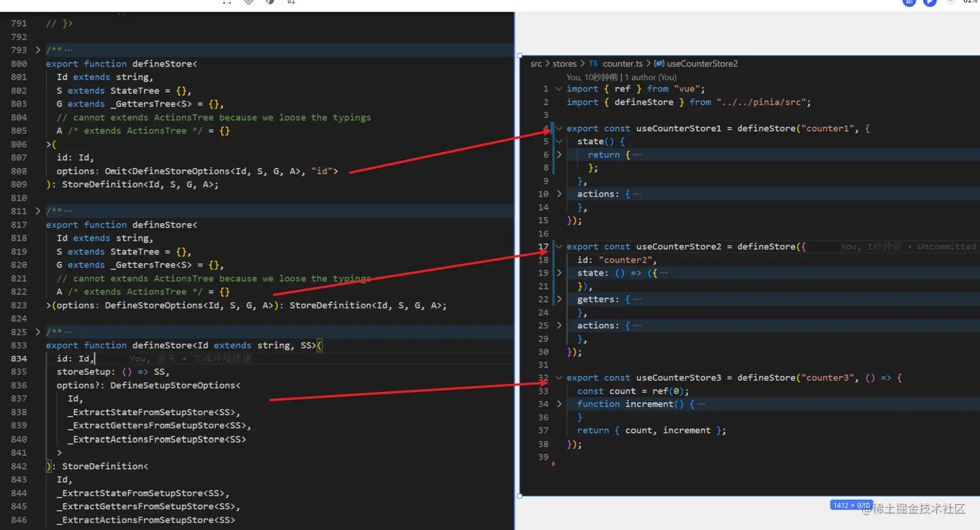The width and height of the screenshot is (980, 530).
Task: Collapse the import block at line 1
Action: [559, 89]
